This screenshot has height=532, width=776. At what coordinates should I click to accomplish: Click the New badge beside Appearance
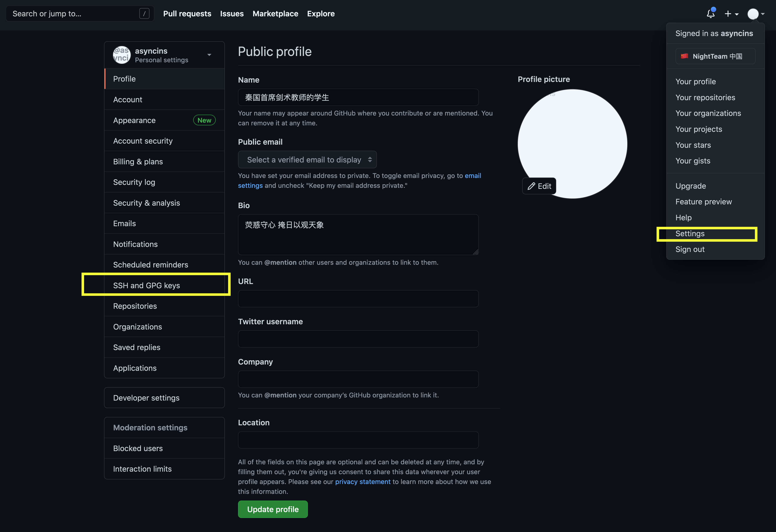[x=204, y=120]
